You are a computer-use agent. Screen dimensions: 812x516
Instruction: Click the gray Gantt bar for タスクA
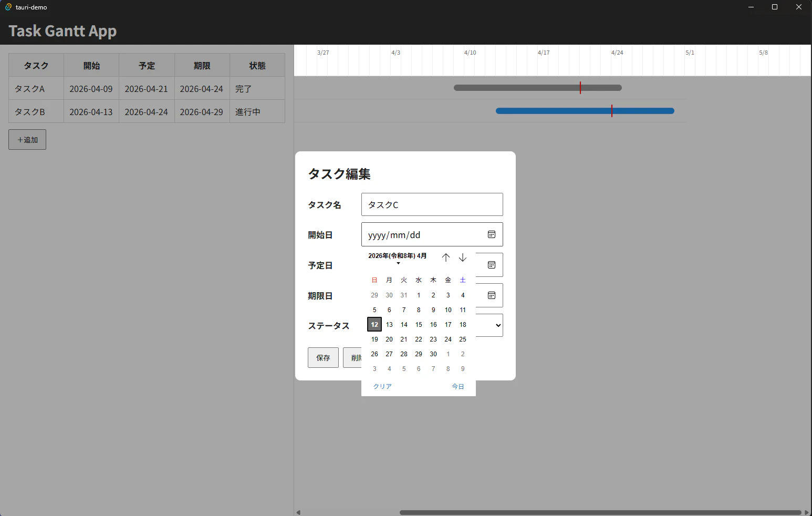point(538,88)
